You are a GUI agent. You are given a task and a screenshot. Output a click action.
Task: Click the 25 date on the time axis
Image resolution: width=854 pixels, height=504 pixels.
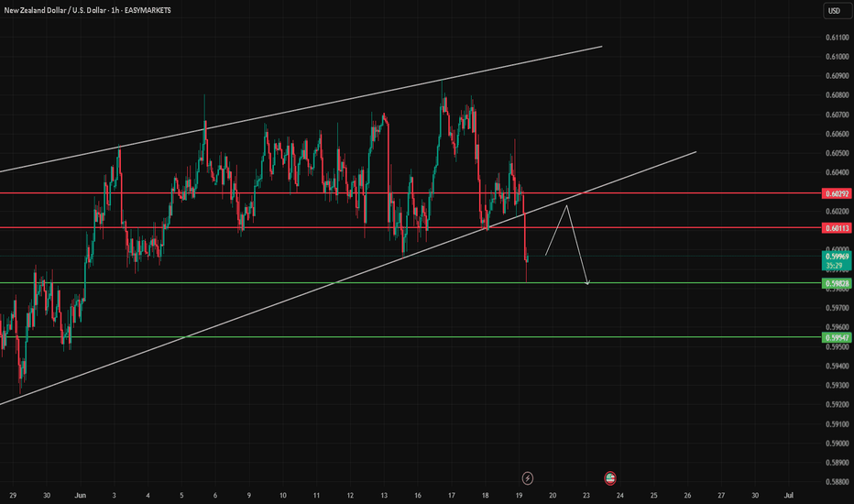(653, 495)
